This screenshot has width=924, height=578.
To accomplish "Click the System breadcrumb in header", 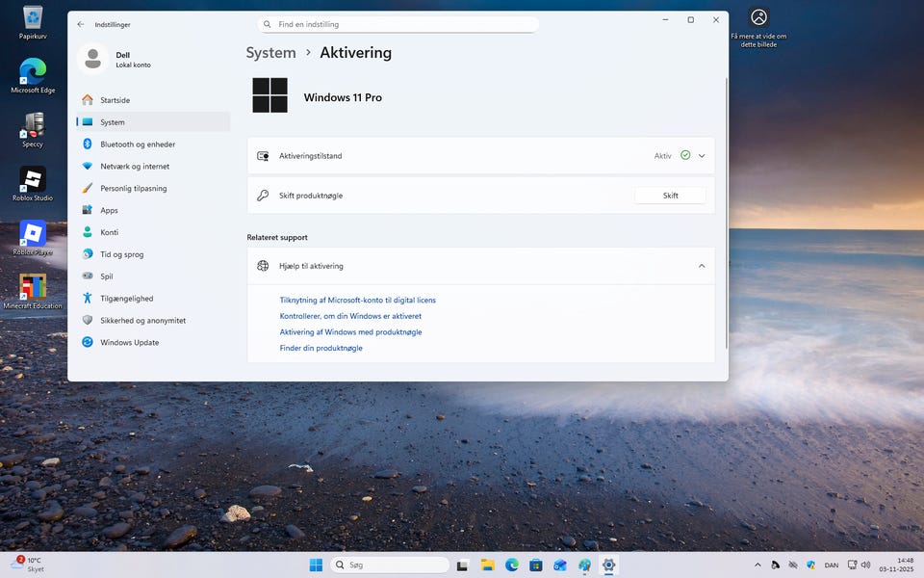I will pos(270,53).
